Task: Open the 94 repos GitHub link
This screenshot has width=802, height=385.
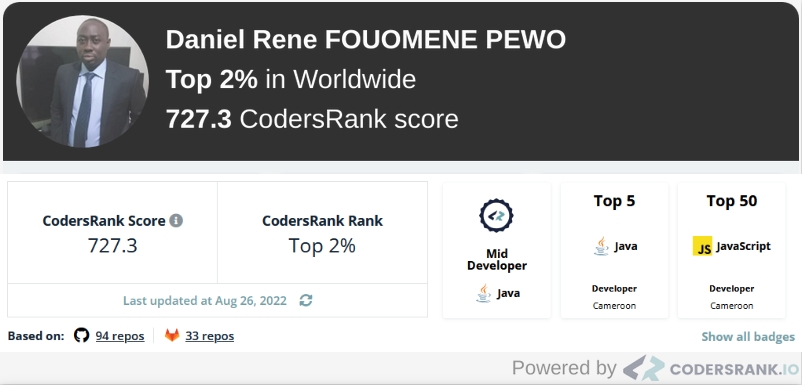Action: point(120,336)
